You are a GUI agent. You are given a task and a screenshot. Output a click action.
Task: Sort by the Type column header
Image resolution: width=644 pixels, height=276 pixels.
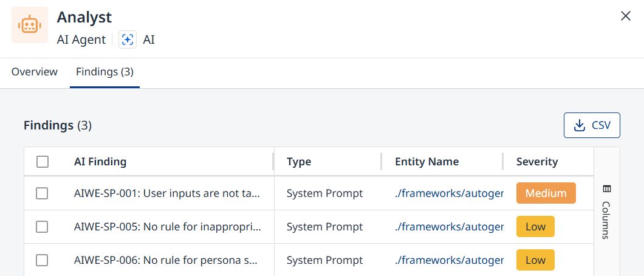click(298, 162)
